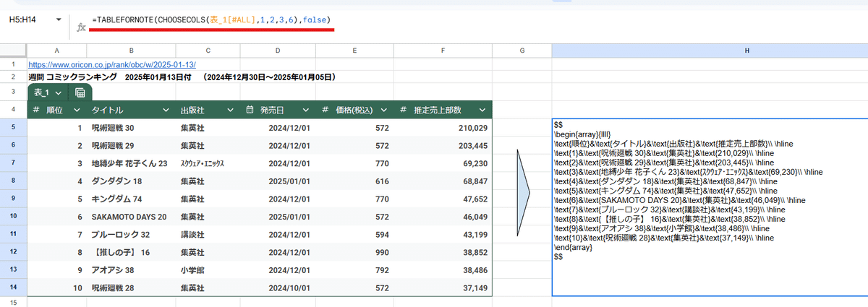Select column F header

441,50
